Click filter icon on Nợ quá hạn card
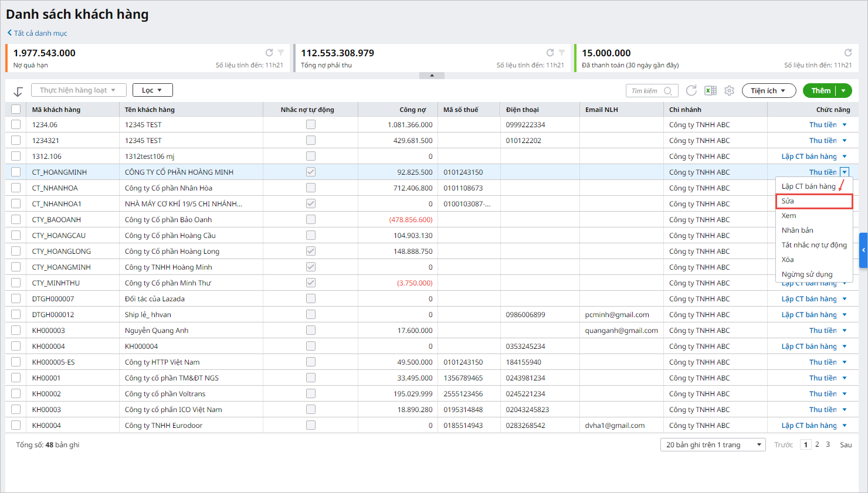The image size is (868, 493). (x=281, y=53)
